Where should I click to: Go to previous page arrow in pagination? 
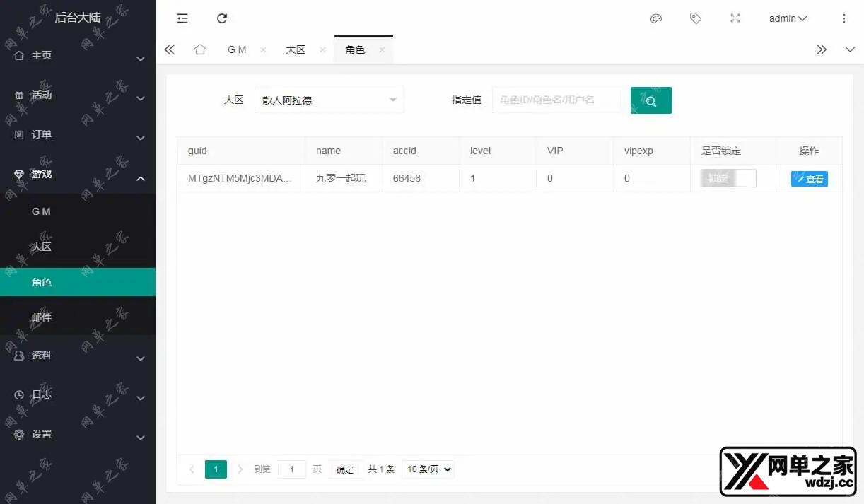click(192, 469)
